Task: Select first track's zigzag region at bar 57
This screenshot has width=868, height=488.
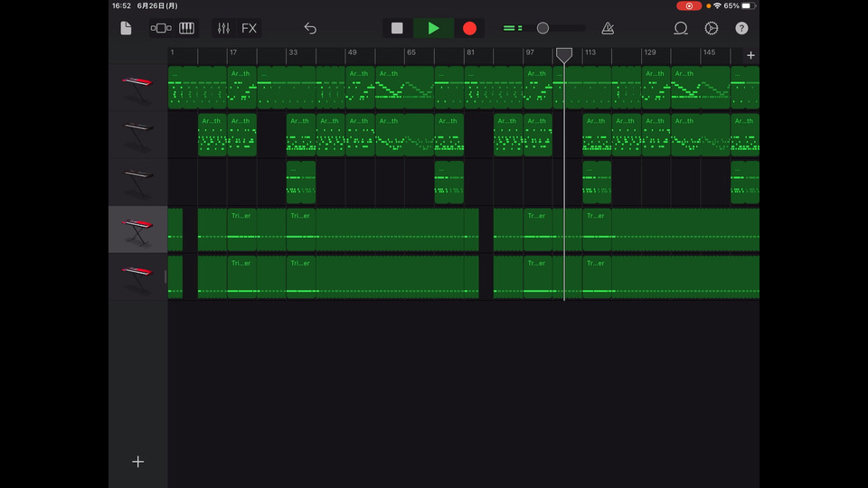Action: click(x=405, y=88)
